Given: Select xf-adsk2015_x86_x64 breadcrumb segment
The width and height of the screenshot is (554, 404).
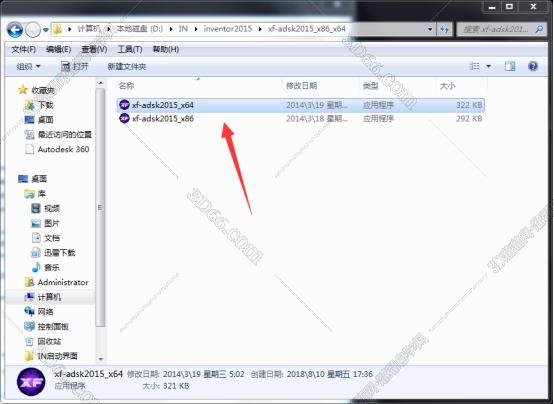Looking at the screenshot, I should (306, 29).
